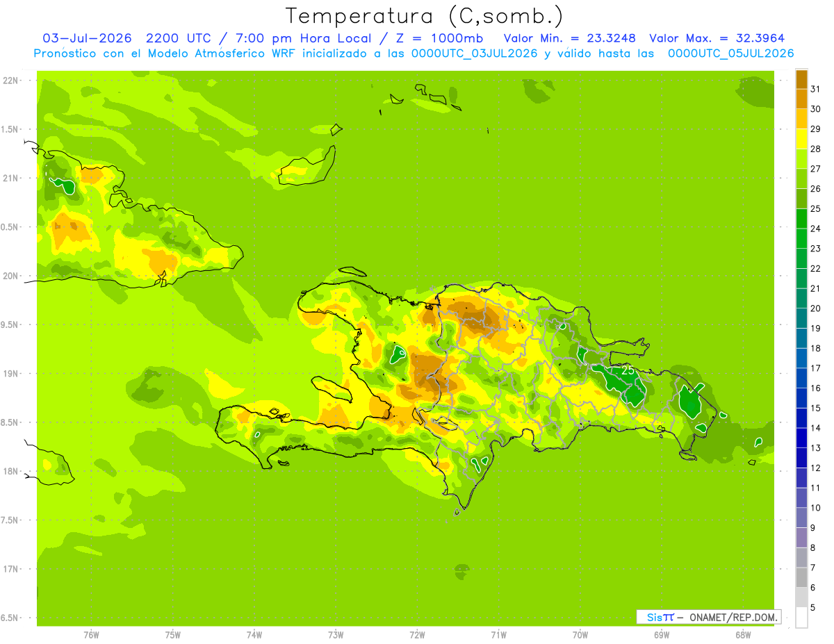The image size is (834, 644).
Task: Click the green color bar segment between 24 and 25
Action: 801,219
